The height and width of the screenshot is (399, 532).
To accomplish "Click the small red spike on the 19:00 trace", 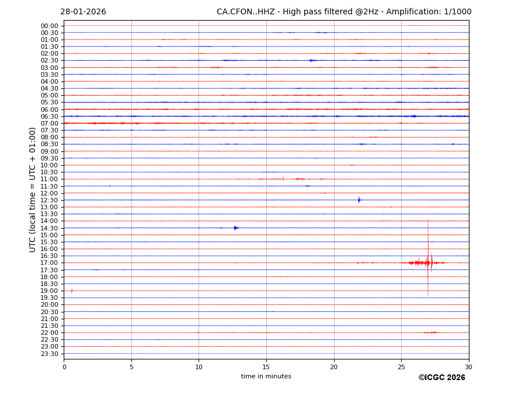I will pos(72,291).
